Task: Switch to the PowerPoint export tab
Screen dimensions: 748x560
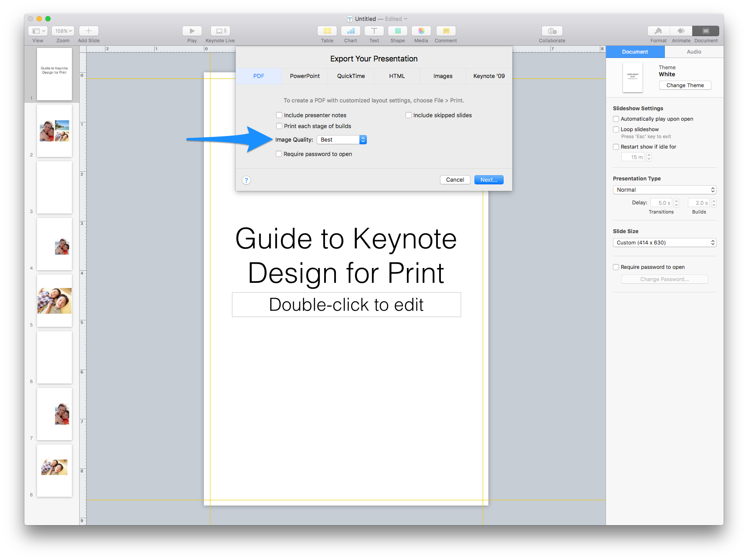Action: tap(305, 76)
